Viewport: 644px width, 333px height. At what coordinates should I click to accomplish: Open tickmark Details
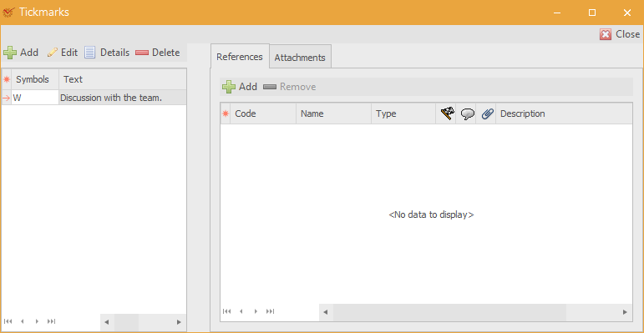coord(107,53)
